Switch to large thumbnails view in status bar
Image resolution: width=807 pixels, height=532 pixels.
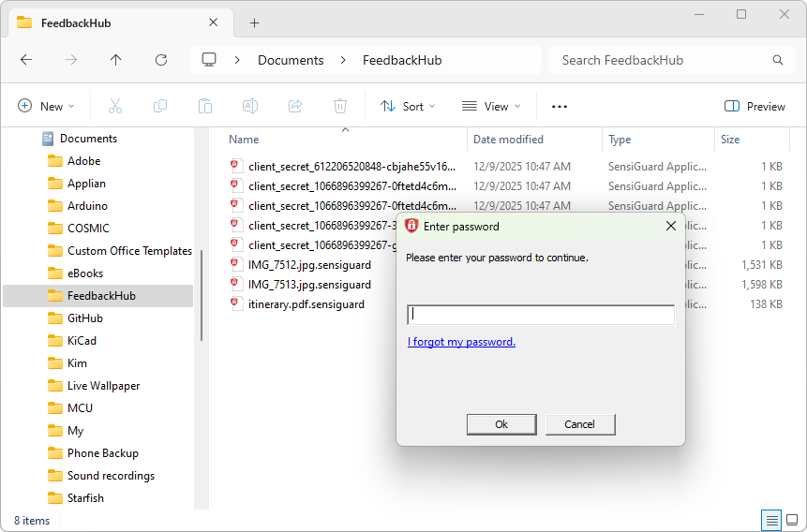(x=792, y=520)
